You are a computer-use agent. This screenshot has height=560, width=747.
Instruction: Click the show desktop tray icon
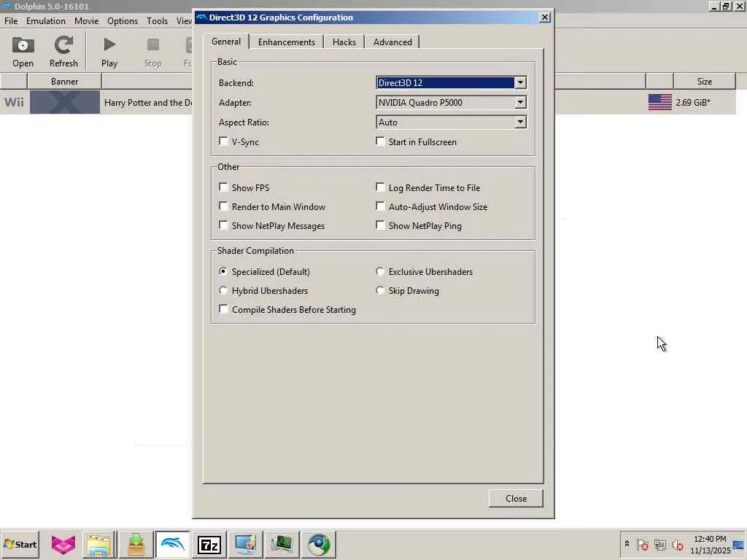point(740,544)
